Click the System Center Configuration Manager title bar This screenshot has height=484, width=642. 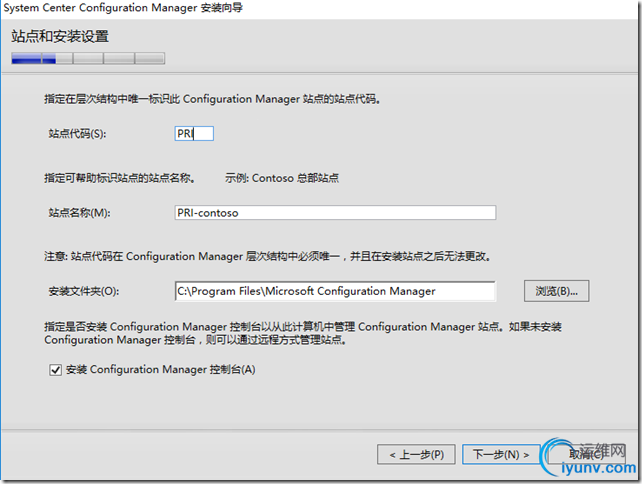click(x=123, y=8)
